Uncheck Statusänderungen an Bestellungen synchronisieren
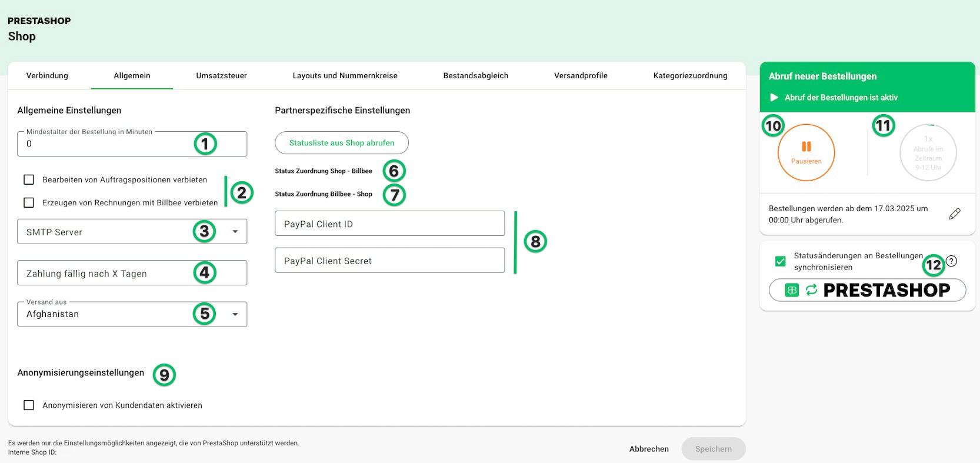This screenshot has height=463, width=980. [780, 261]
